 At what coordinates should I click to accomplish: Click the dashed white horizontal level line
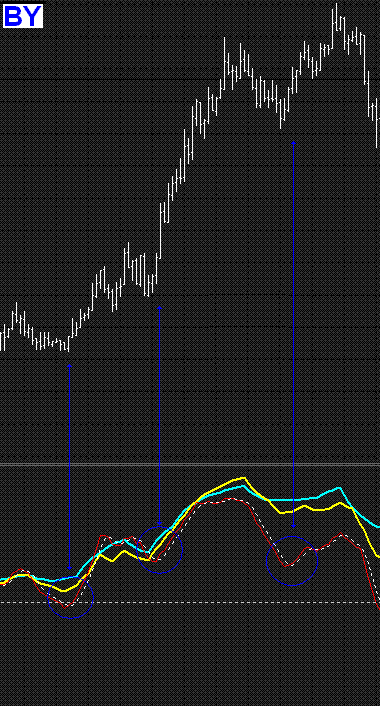pyautogui.click(x=190, y=602)
